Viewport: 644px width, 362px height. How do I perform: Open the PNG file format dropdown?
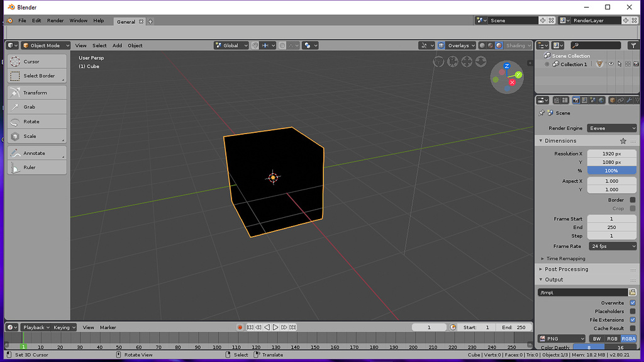(x=562, y=339)
